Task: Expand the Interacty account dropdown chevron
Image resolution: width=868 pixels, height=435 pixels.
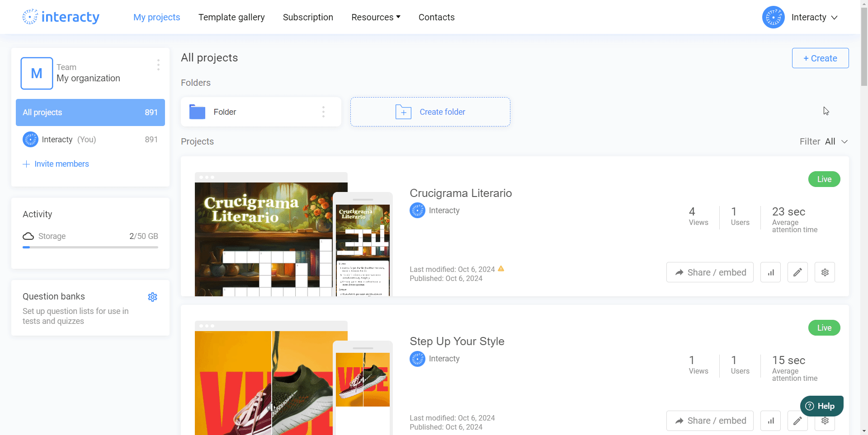Action: click(835, 18)
